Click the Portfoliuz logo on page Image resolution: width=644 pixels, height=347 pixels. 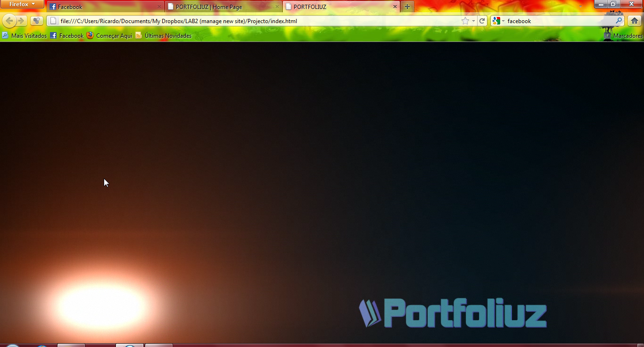tap(453, 313)
